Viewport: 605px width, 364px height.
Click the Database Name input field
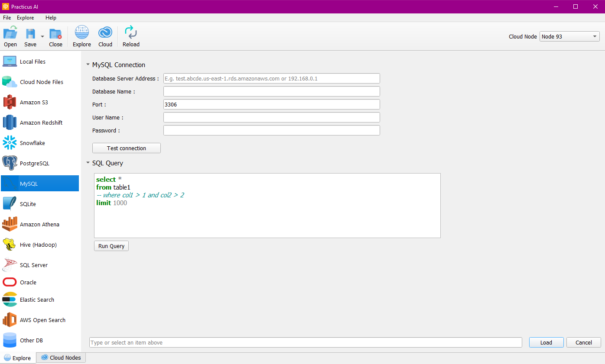(x=271, y=91)
